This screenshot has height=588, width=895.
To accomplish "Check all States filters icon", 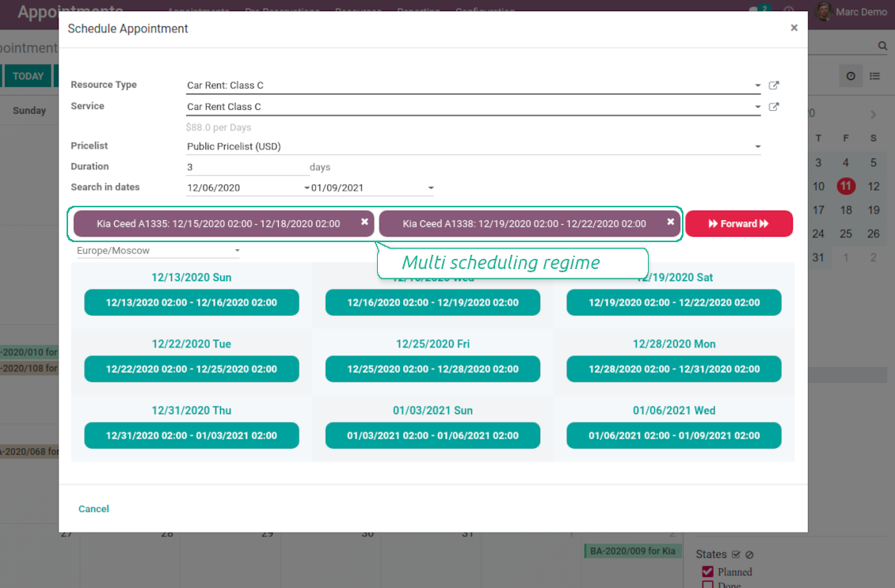I will [736, 555].
